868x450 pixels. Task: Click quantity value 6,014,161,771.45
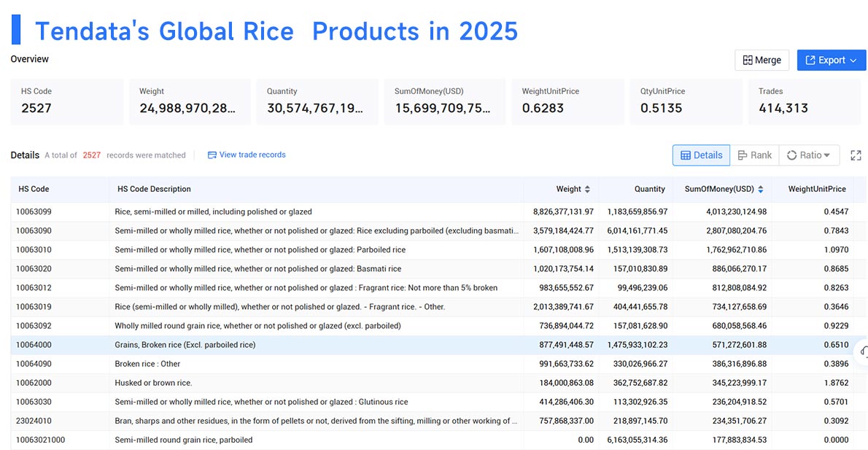pos(638,230)
